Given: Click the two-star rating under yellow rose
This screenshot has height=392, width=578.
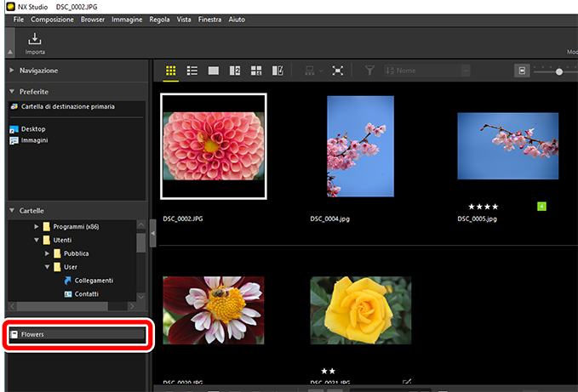Looking at the screenshot, I should click(328, 371).
